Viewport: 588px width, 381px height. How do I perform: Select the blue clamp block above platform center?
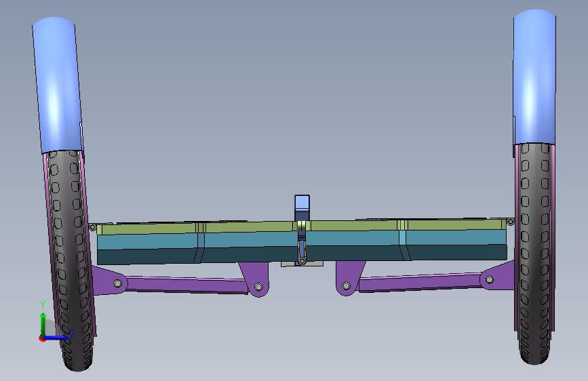[x=302, y=207]
